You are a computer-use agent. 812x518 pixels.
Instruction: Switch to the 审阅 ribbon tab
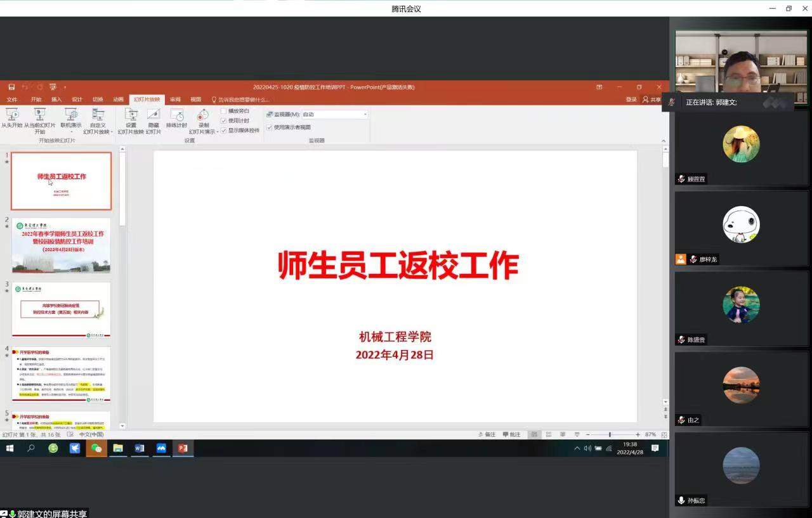pos(175,100)
